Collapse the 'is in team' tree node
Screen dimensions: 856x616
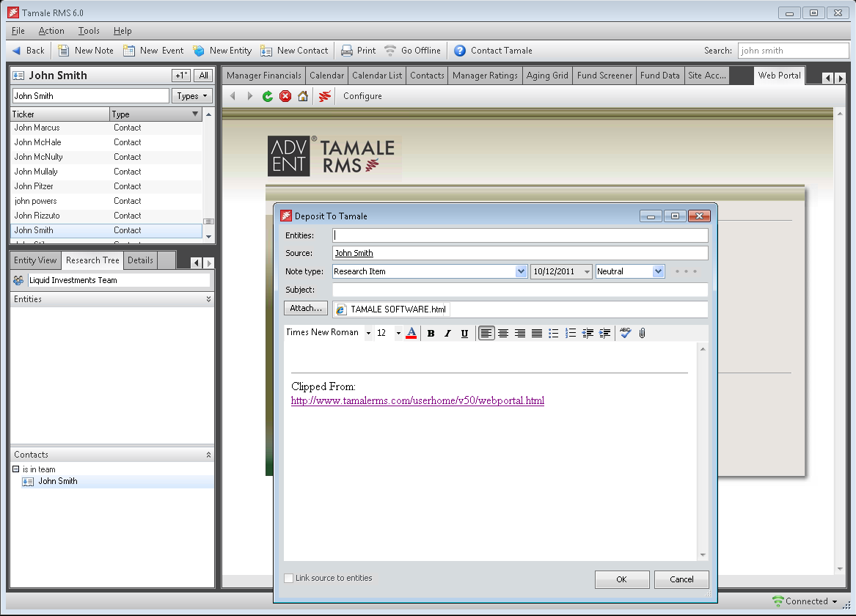(x=16, y=469)
